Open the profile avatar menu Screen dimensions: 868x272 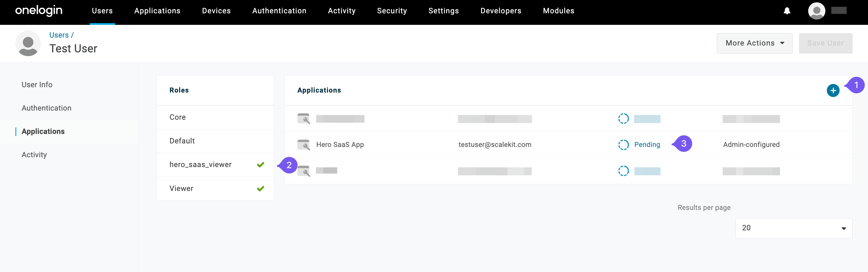click(816, 11)
